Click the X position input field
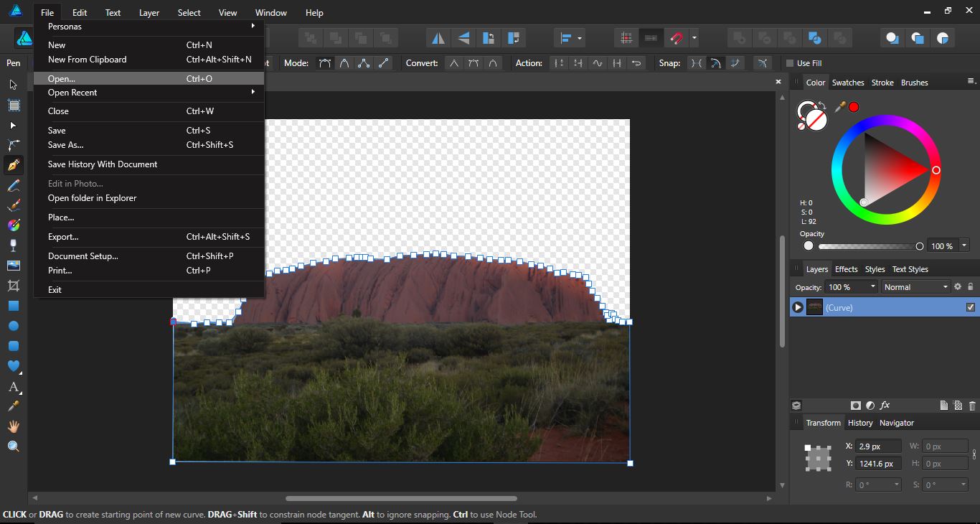Viewport: 980px width, 524px height. tap(878, 446)
